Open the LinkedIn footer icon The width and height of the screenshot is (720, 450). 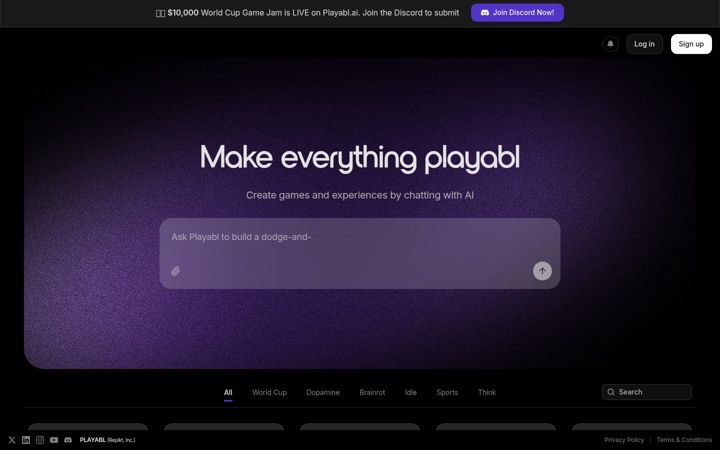tap(26, 440)
